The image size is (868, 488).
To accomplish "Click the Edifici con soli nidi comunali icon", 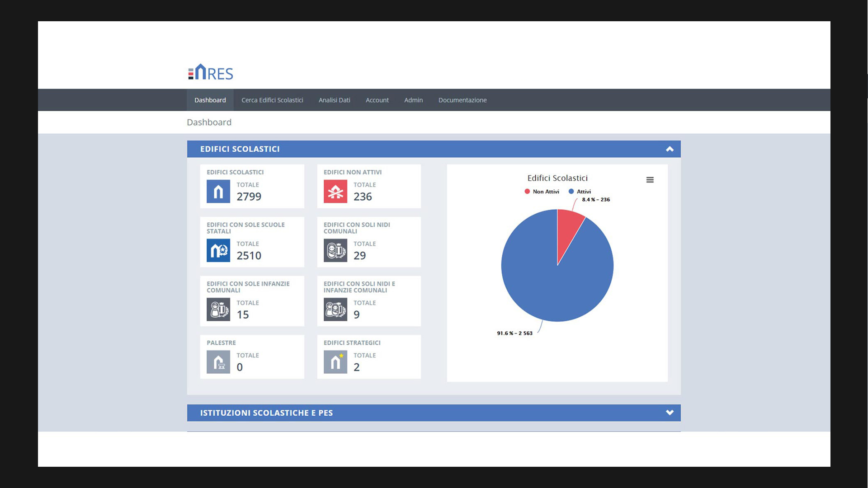I will click(335, 250).
